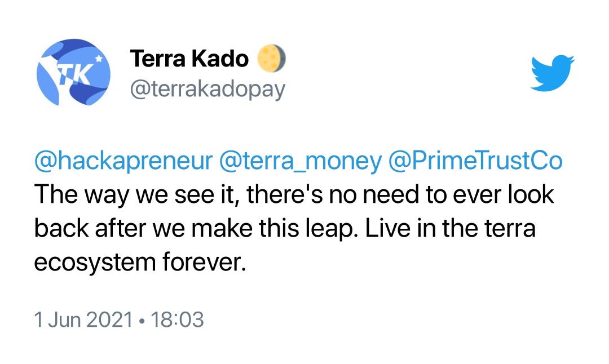Click the moon emoji beside Terra Kado
This screenshot has height=364, width=609.
click(x=271, y=58)
